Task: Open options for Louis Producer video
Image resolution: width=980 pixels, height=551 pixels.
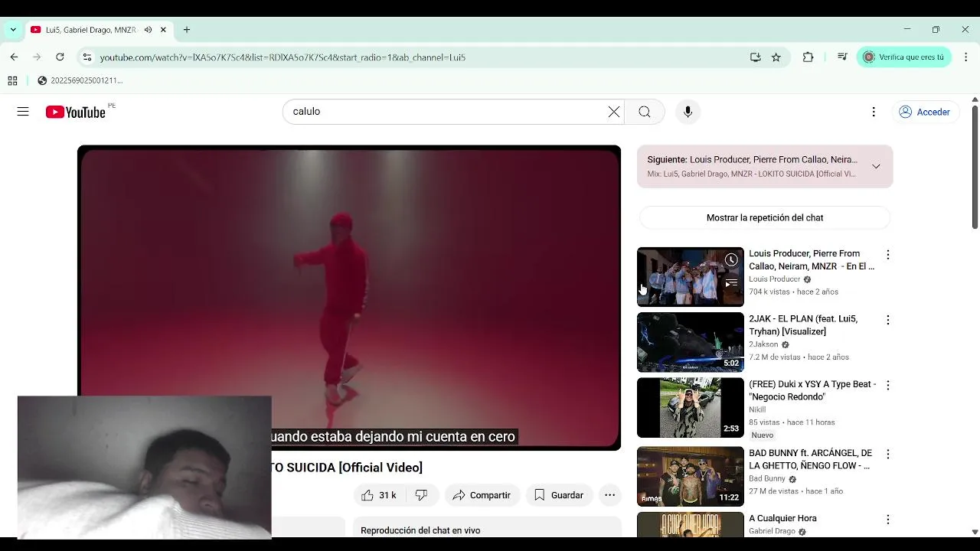Action: click(888, 255)
